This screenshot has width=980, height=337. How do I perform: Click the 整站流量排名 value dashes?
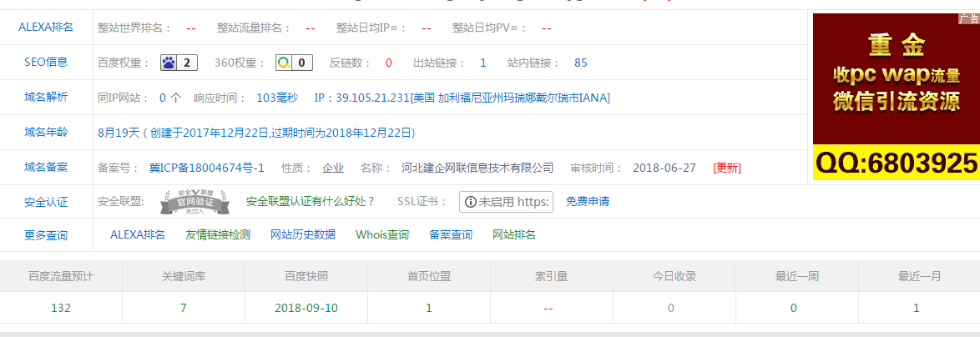tap(311, 28)
